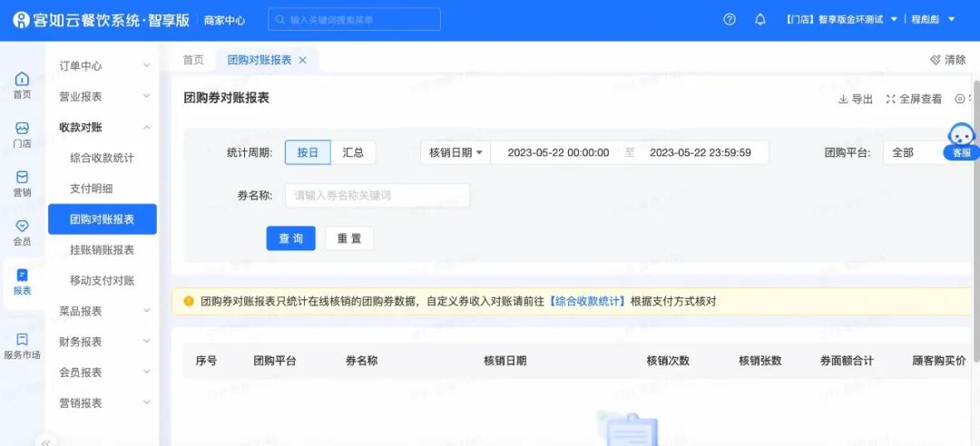Open 移动支付对账 in the sidebar

(x=102, y=280)
